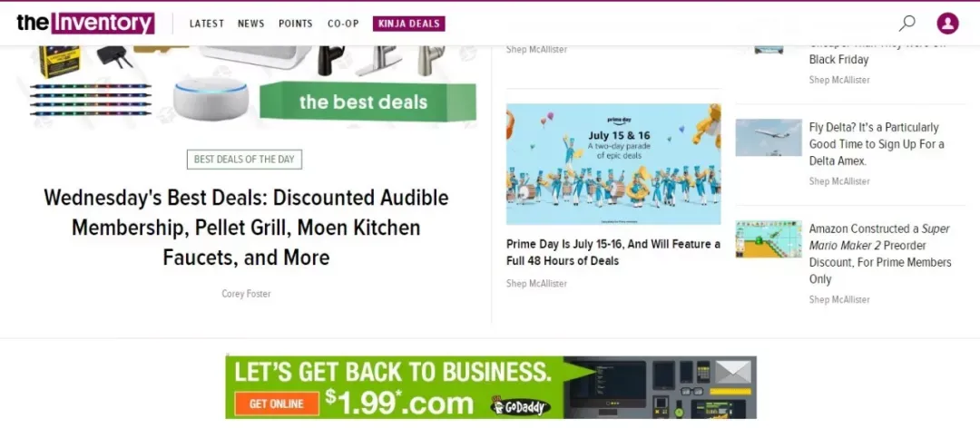Open Prime Day Is July 15-16 headline
Screen dimensions: 980x428
click(x=613, y=252)
